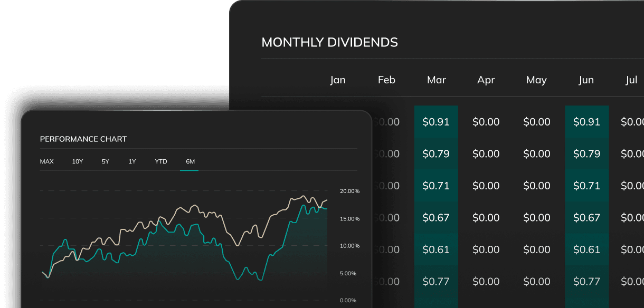This screenshot has width=644, height=308.
Task: Click the 20.00% axis label on chart
Action: pos(349,191)
